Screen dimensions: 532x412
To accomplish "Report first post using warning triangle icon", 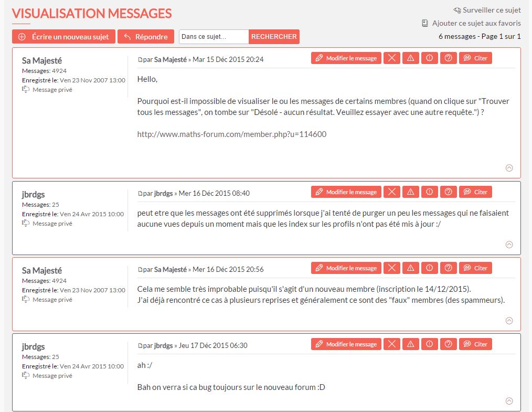I will [410, 58].
